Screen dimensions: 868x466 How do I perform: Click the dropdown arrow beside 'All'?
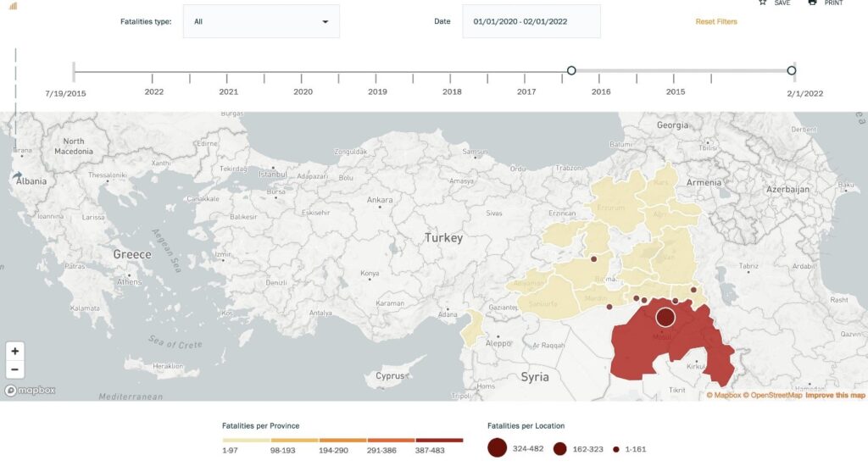[x=325, y=22]
